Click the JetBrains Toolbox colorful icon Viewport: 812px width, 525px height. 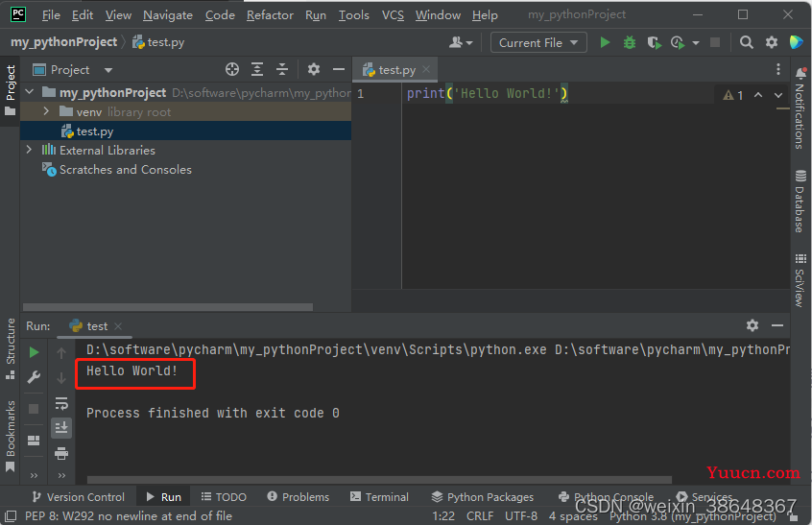796,42
